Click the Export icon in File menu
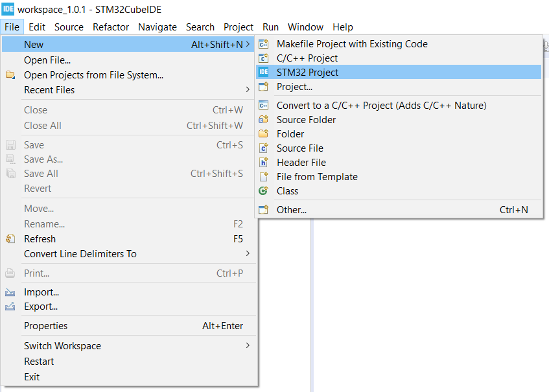Viewport: 549px width, 392px height. 10,306
